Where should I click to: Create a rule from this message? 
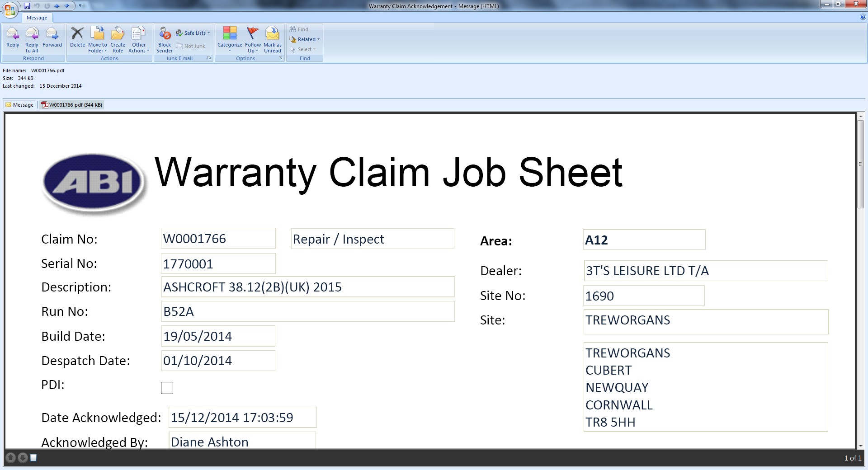[118, 40]
